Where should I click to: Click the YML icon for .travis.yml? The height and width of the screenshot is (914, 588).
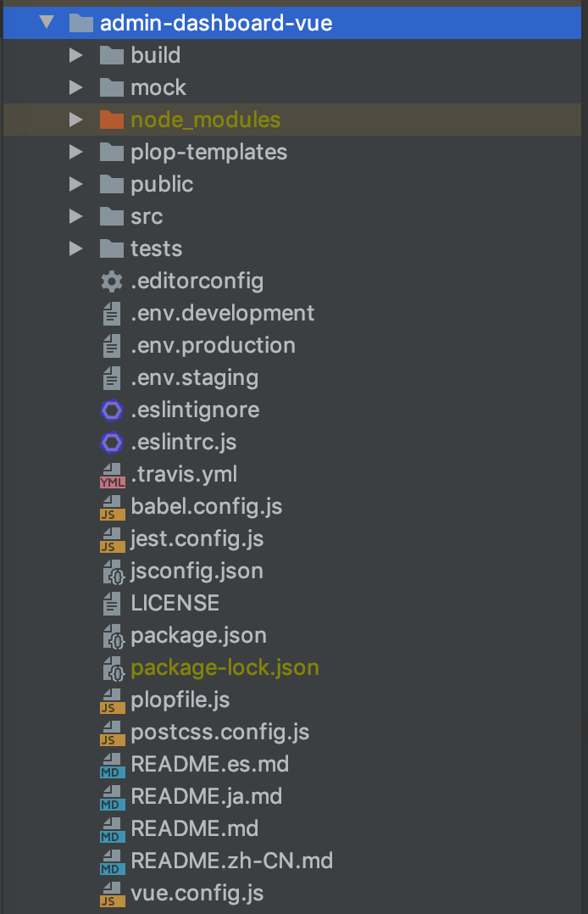(x=112, y=475)
